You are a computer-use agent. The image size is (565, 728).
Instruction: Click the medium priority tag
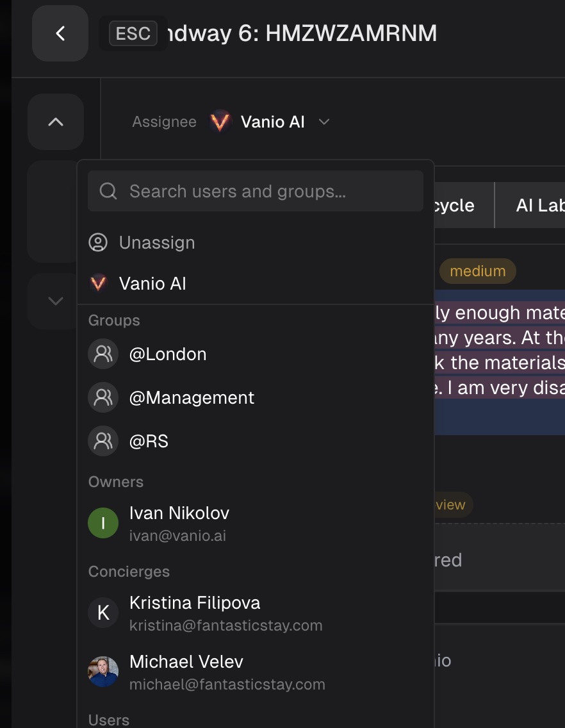click(x=477, y=271)
